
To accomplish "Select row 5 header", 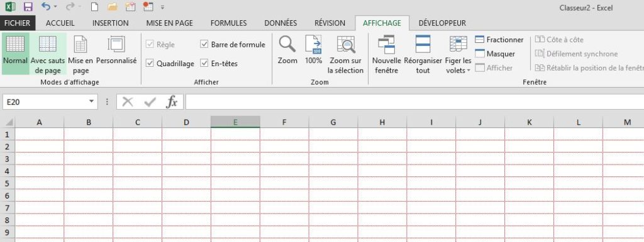I will point(8,183).
